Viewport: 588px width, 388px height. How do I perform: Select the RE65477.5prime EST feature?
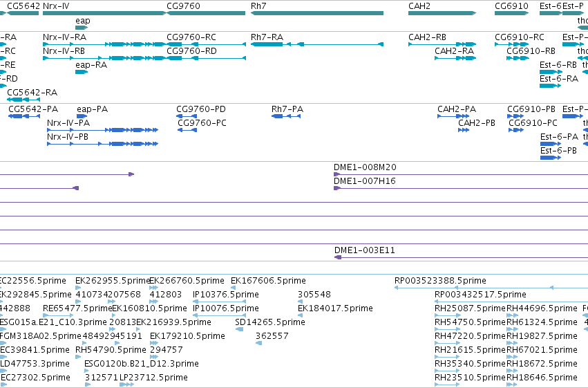tap(58, 315)
